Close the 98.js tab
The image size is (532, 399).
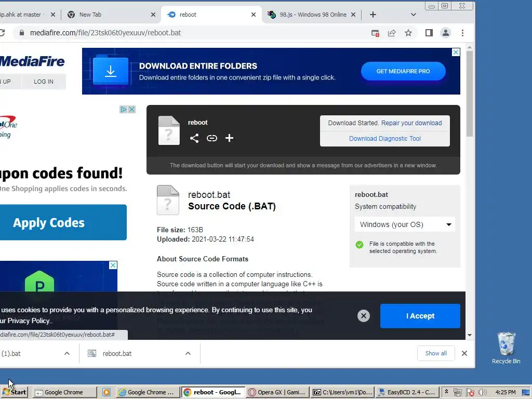[353, 15]
